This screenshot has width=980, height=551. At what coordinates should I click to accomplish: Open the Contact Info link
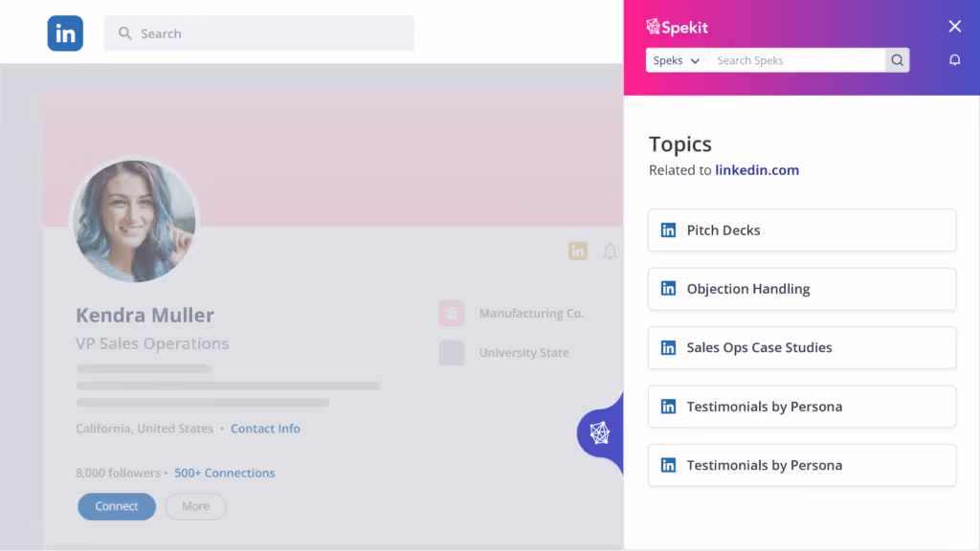click(265, 429)
